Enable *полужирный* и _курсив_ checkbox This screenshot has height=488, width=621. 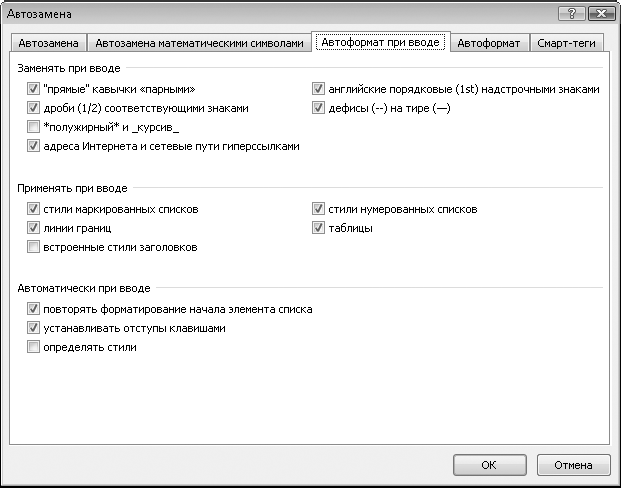coord(33,127)
